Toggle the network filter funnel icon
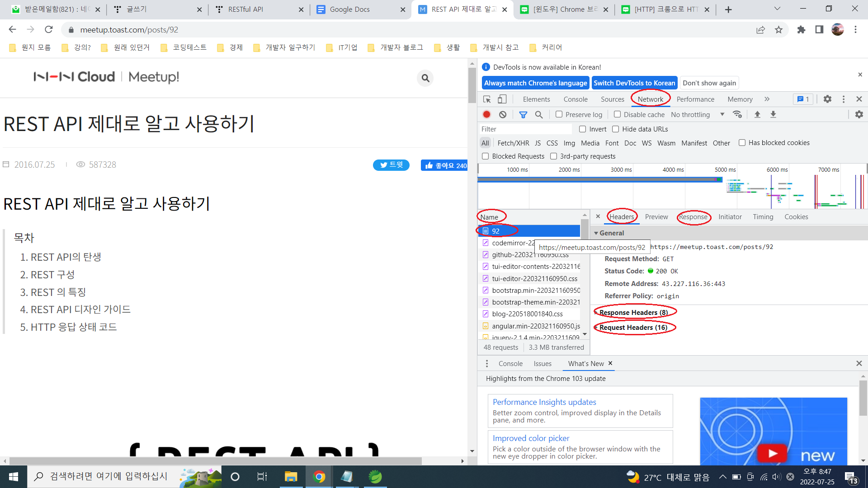Viewport: 868px width, 488px height. point(523,115)
